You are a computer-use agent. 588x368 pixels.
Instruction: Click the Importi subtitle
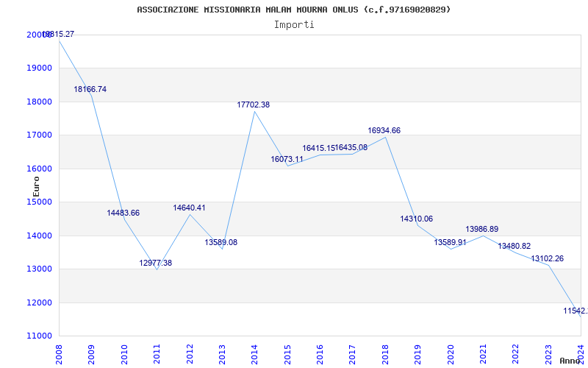click(x=294, y=25)
